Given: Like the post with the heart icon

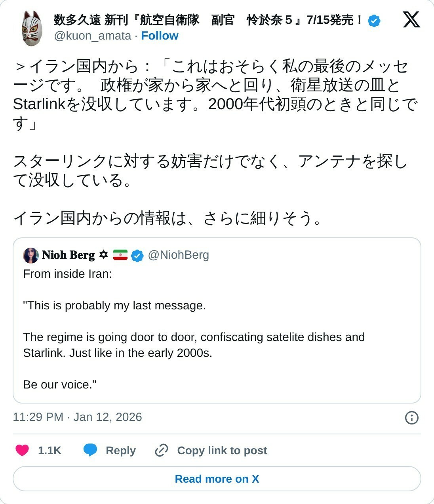Looking at the screenshot, I should click(22, 450).
